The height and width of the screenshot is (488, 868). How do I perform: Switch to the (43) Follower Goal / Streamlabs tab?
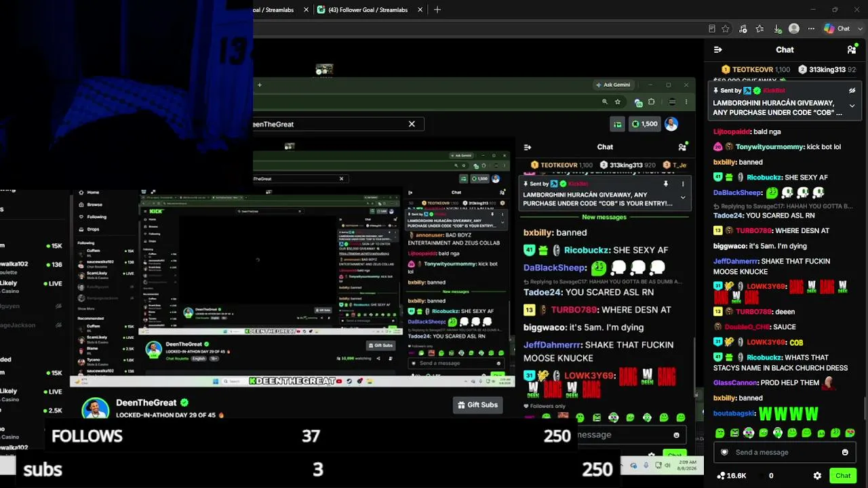(370, 9)
